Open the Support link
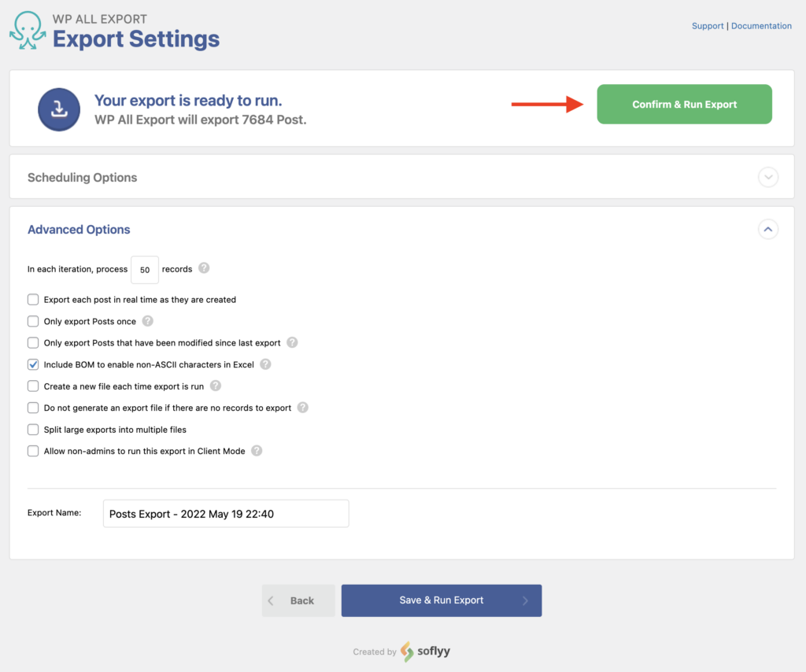Image resolution: width=806 pixels, height=672 pixels. (707, 25)
